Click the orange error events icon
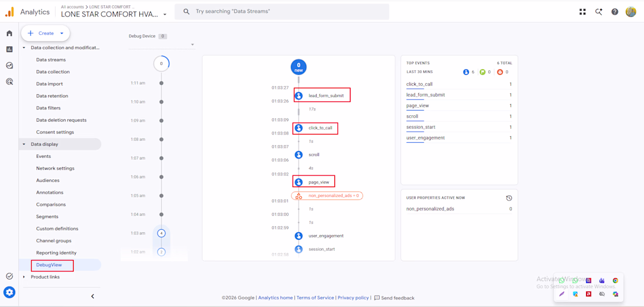 [x=500, y=72]
